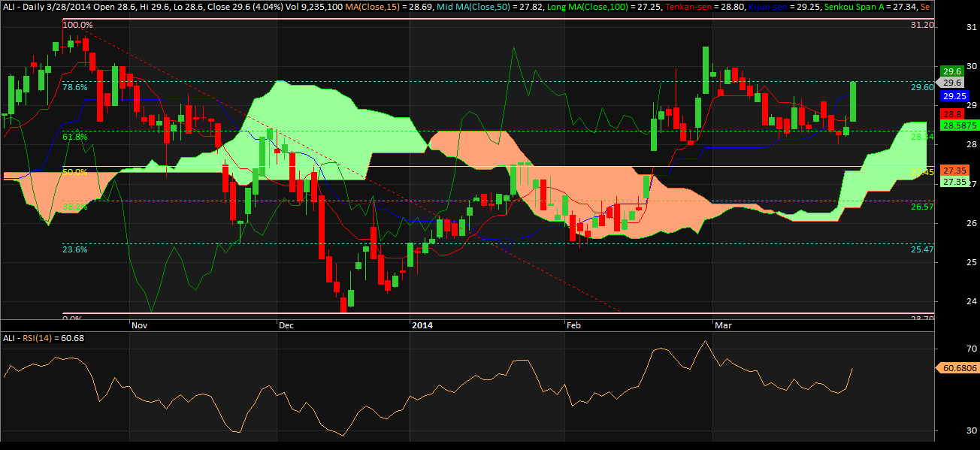Click the 100.0% Fibonacci level label

point(78,25)
